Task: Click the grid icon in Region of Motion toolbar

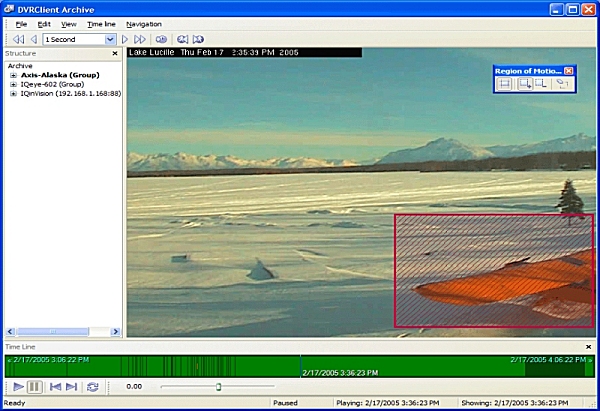Action: [x=506, y=84]
